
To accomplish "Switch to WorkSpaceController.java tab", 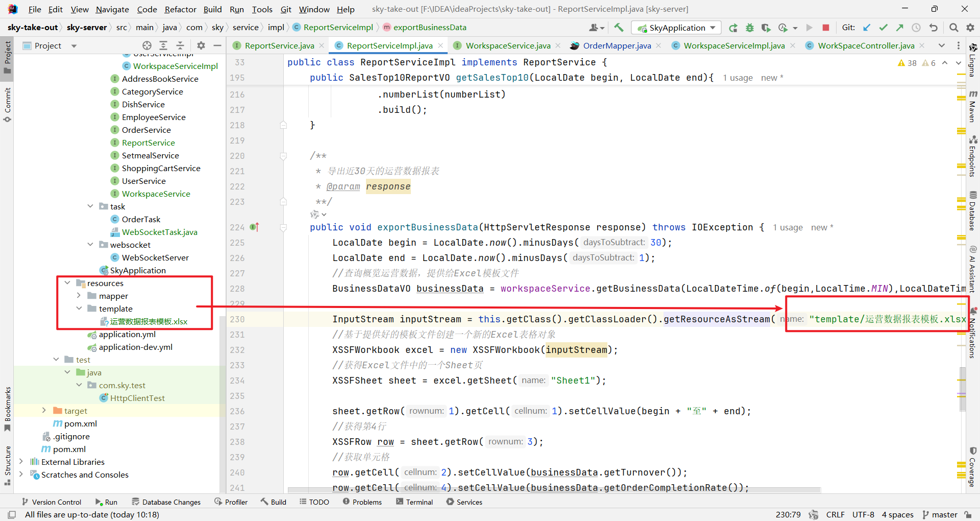I will 866,46.
